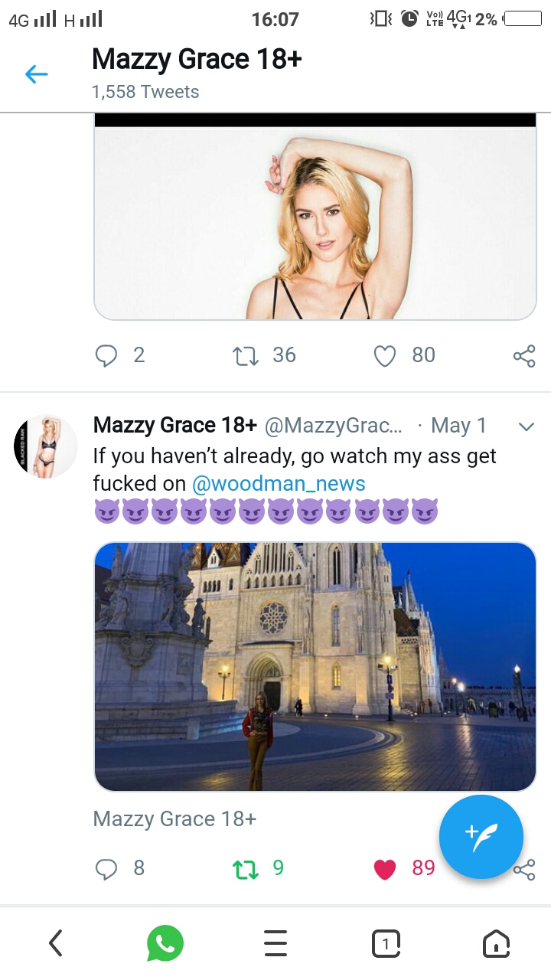Open the night cathedral photo
Image resolution: width=551 pixels, height=980 pixels.
pos(315,666)
